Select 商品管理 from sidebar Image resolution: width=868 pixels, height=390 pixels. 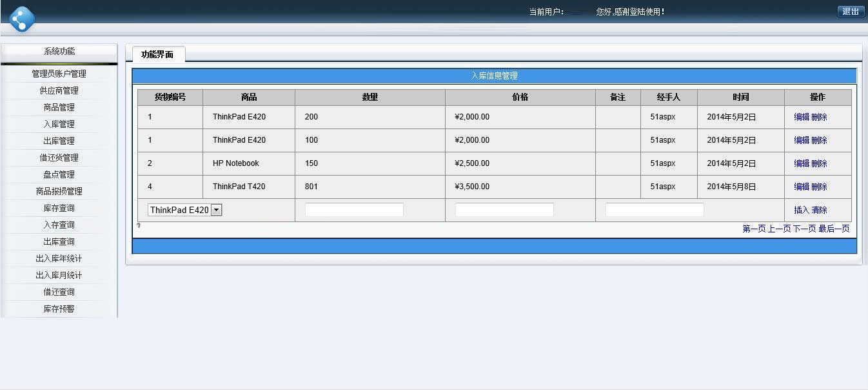pyautogui.click(x=59, y=107)
